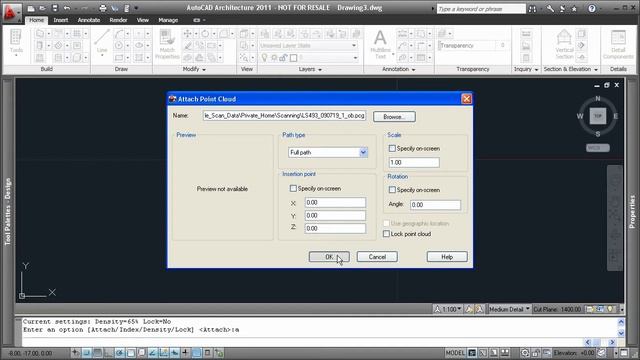Expand the Inquiry panel
The height and width of the screenshot is (360, 640).
coord(526,69)
